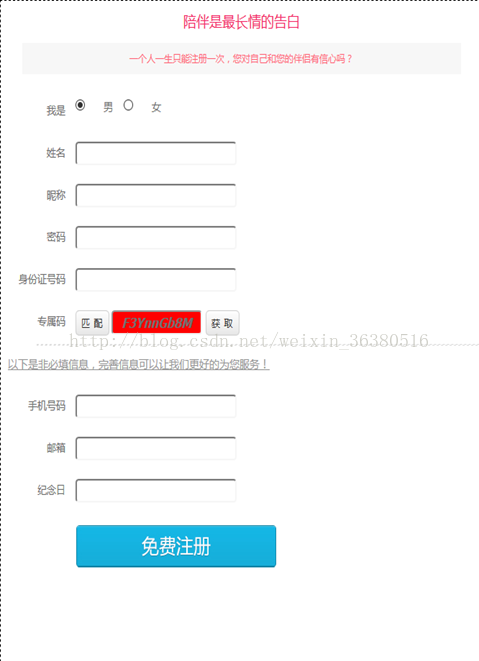Click the 纪念日 input field
Screen dimensions: 479x661
point(156,490)
